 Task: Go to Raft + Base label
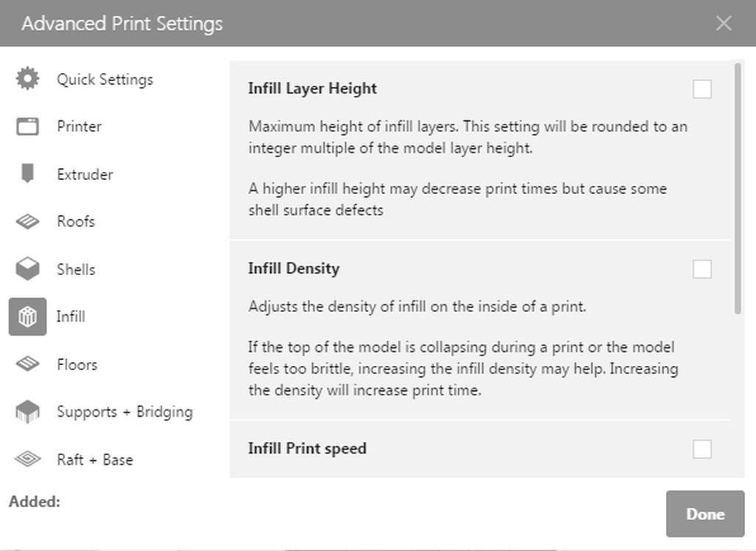[x=94, y=460]
